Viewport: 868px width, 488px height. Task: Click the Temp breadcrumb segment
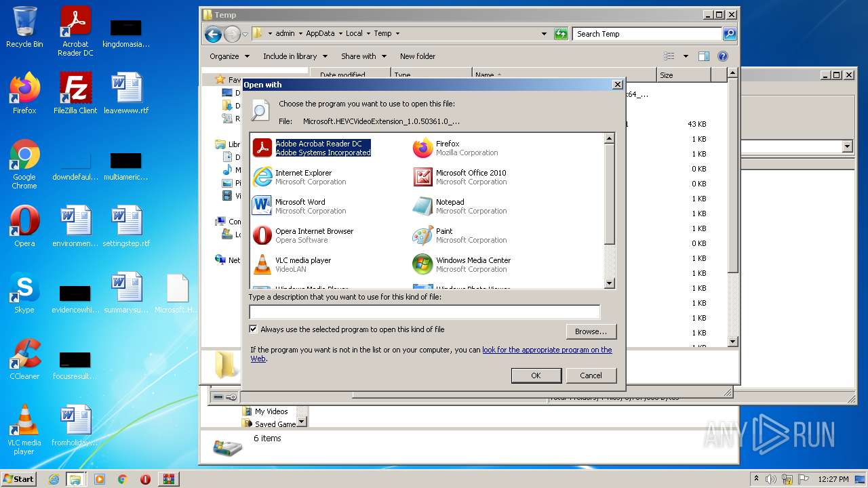[x=382, y=34]
